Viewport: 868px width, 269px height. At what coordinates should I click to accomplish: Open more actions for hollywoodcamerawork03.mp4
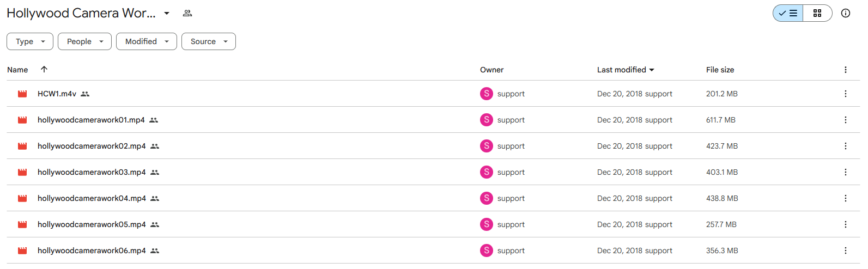pyautogui.click(x=846, y=172)
